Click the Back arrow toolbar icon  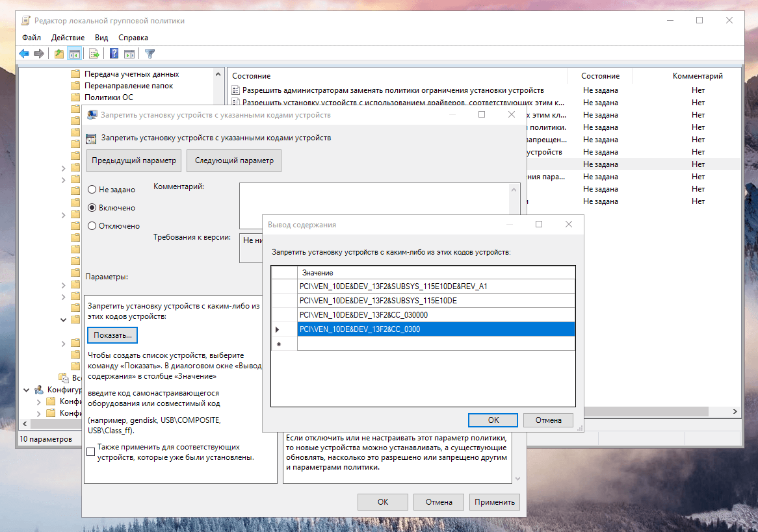point(24,54)
